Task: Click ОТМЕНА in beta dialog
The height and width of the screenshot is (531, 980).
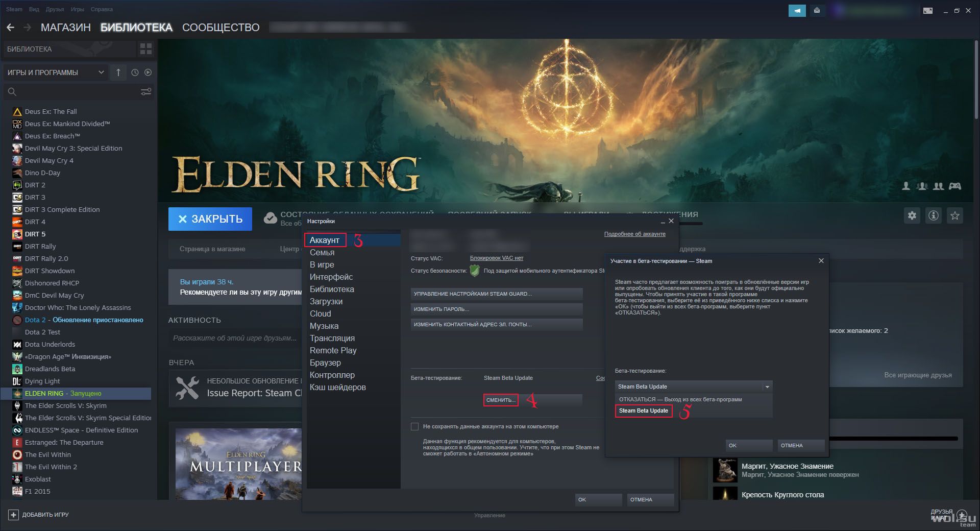Action: click(x=801, y=445)
